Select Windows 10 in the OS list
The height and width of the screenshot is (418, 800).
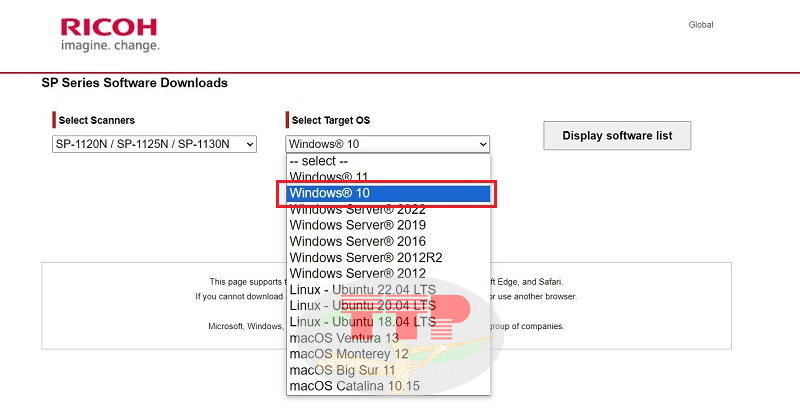[388, 193]
